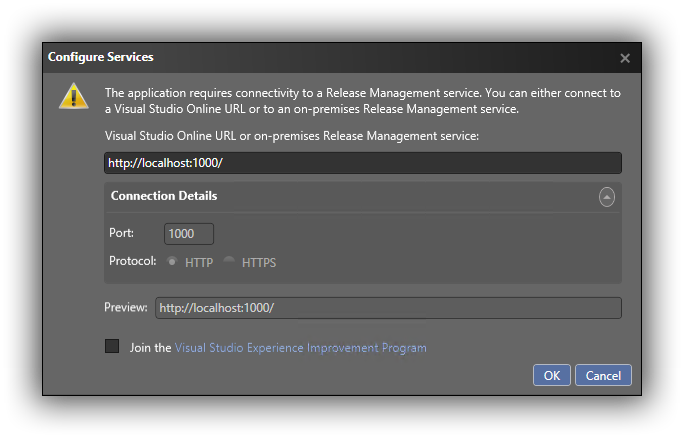Collapse the Connection Details section
Viewport: 684px width, 438px height.
click(606, 197)
